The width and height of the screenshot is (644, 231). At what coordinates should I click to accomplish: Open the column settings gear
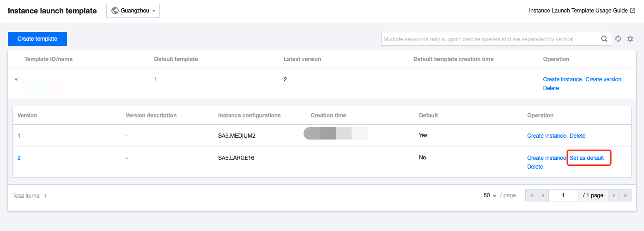point(630,39)
